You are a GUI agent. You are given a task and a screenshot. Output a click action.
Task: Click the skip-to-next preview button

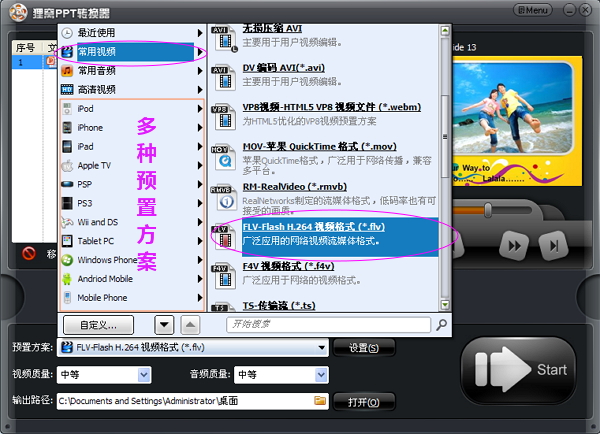coord(553,245)
